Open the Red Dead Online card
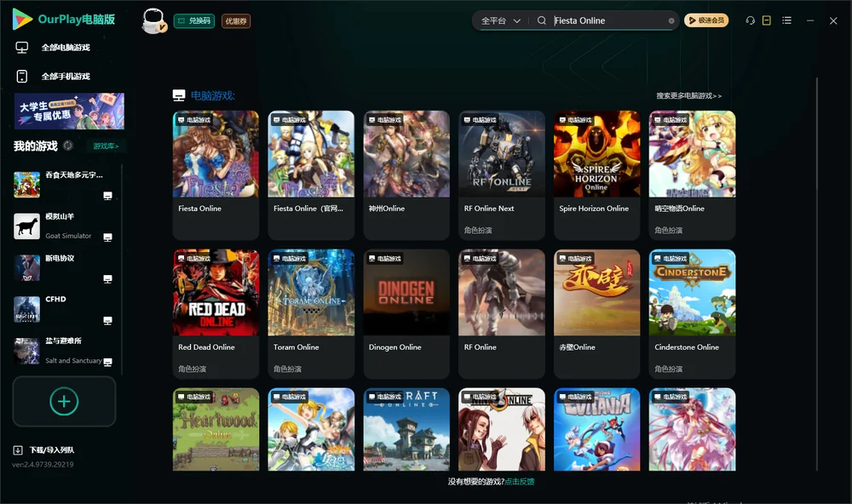This screenshot has width=852, height=504. (x=216, y=313)
